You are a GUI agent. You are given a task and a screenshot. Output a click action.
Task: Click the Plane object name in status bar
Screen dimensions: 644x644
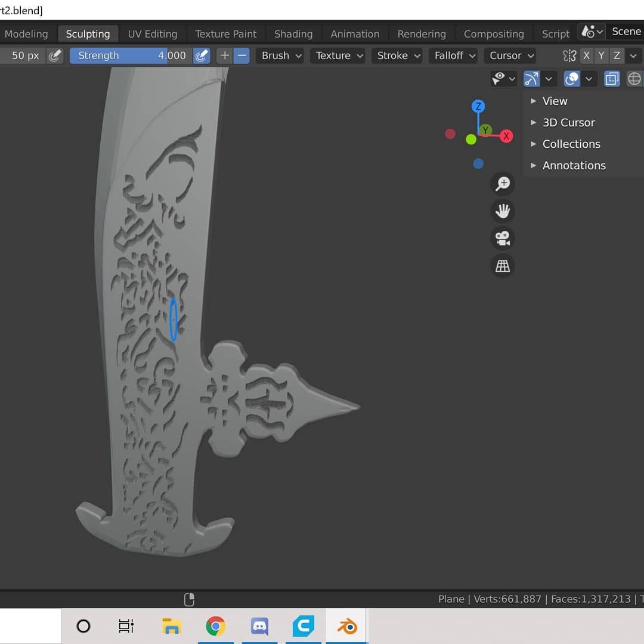(x=451, y=599)
